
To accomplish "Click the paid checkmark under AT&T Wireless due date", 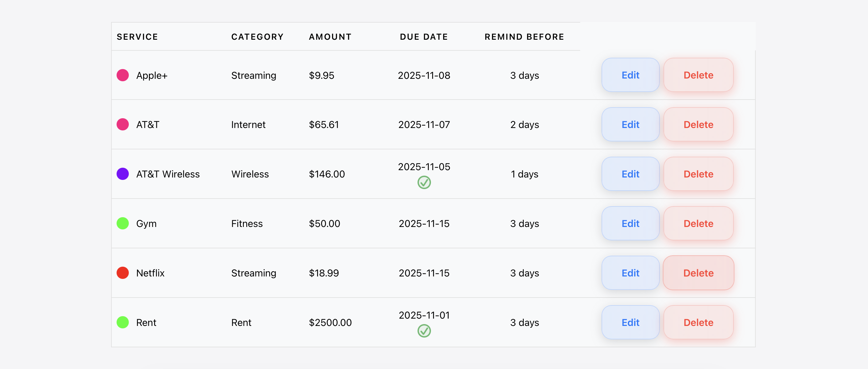I will point(424,182).
